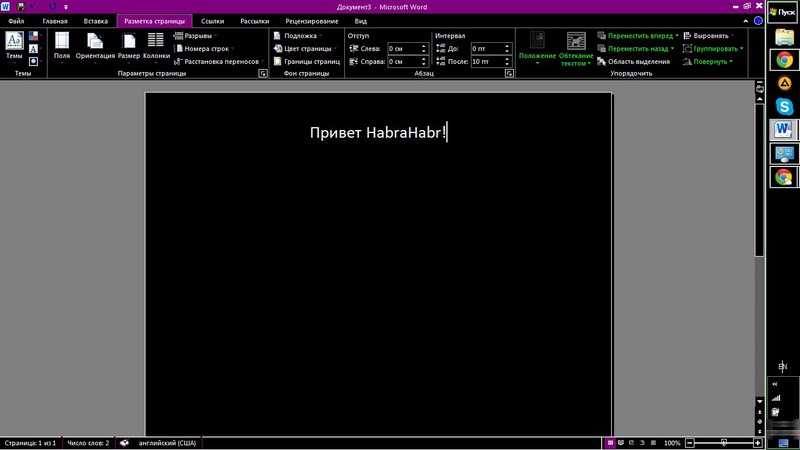Open the Абзац paragraph dialog launcher
This screenshot has width=800, height=450.
pyautogui.click(x=509, y=73)
